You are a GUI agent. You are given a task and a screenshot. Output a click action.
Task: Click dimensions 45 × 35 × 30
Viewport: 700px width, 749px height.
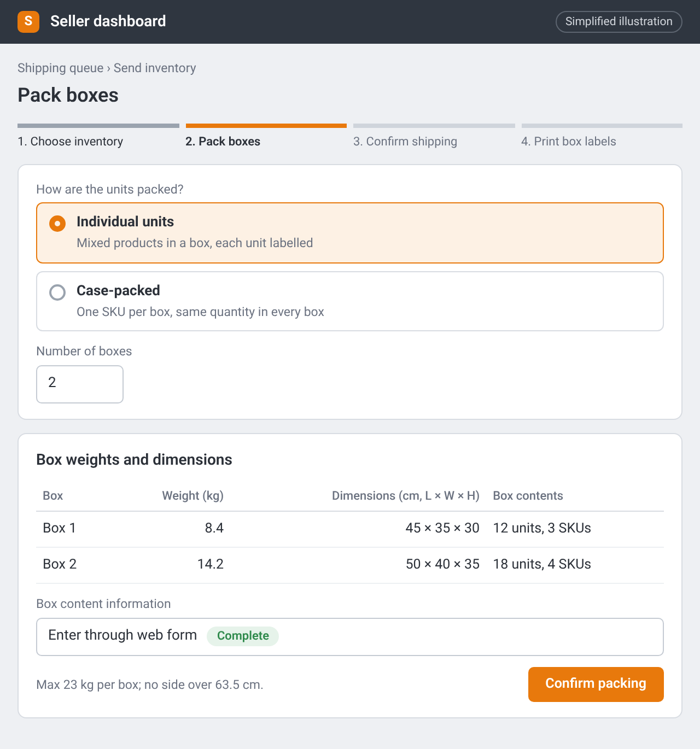click(x=442, y=528)
